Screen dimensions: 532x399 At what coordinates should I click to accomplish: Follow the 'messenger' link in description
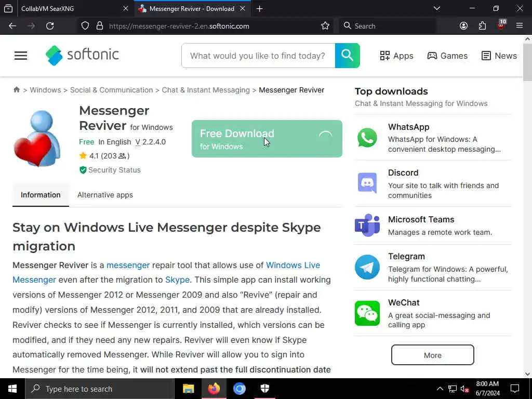128,265
